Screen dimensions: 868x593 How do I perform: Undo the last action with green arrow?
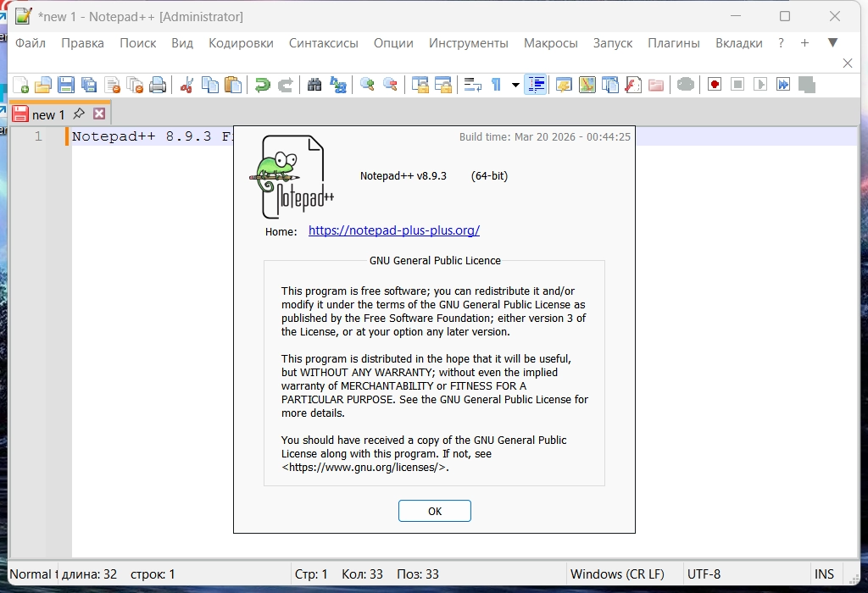point(263,85)
